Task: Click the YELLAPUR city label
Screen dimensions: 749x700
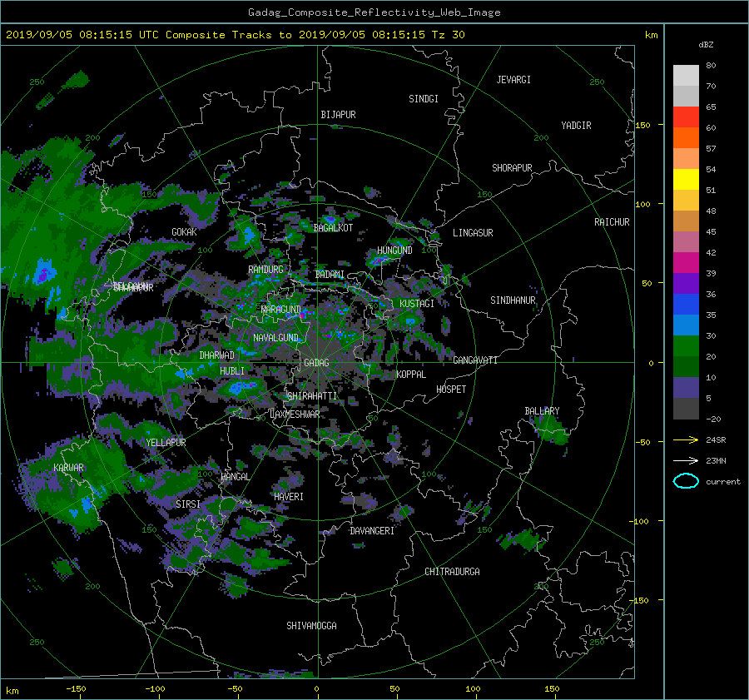Action: (166, 443)
